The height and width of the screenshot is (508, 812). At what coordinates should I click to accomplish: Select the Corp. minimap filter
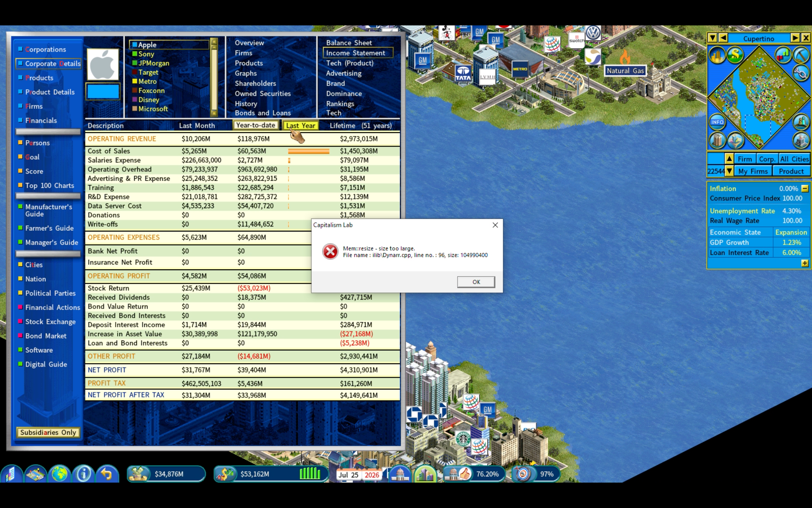pyautogui.click(x=766, y=159)
